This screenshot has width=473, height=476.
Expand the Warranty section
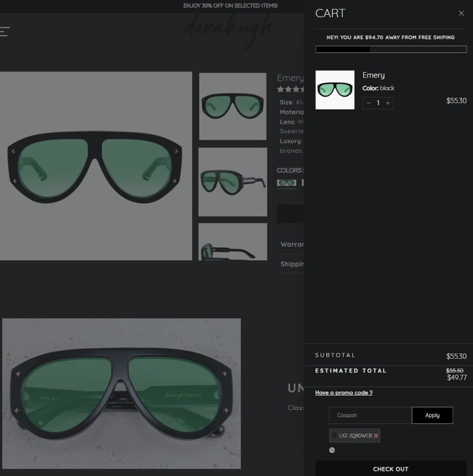[290, 244]
